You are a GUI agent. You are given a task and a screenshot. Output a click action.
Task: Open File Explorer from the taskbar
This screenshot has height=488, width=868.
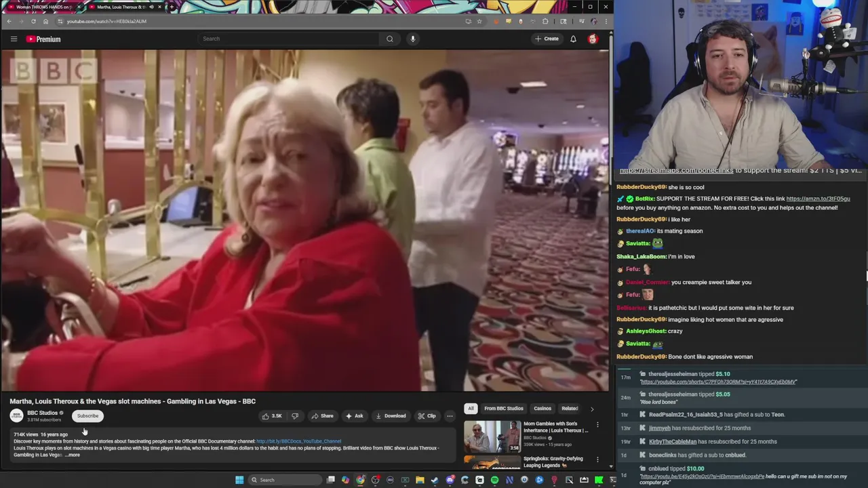[x=420, y=480]
